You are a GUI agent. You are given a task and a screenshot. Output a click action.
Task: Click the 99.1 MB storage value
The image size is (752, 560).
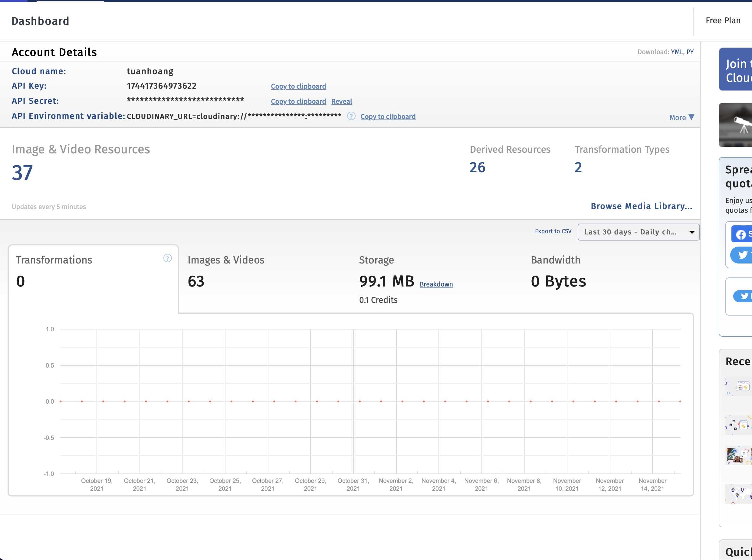[x=387, y=281]
